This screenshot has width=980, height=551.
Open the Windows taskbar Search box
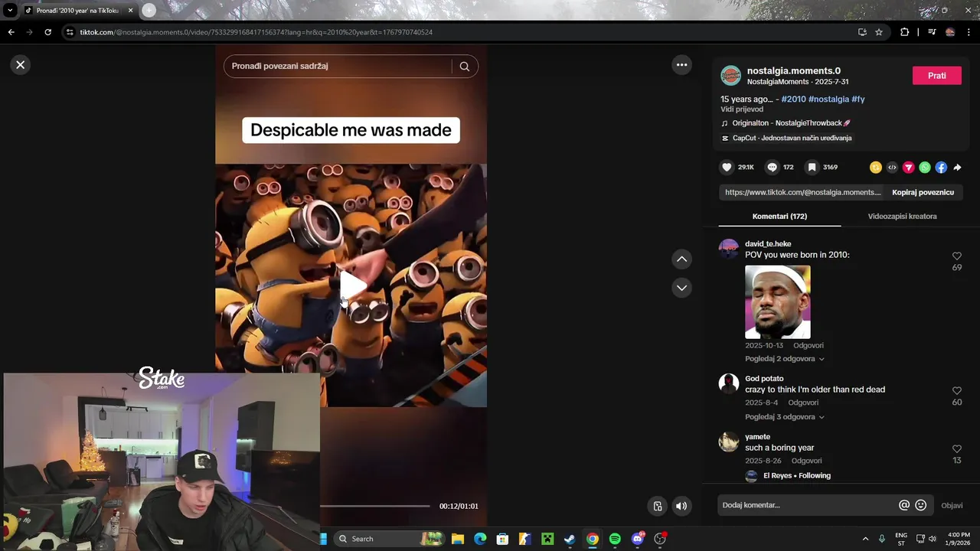coord(390,539)
